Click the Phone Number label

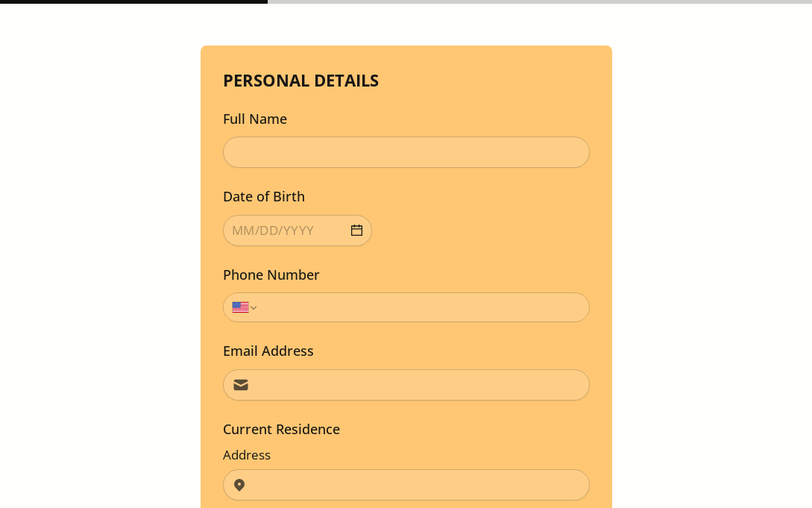click(271, 275)
